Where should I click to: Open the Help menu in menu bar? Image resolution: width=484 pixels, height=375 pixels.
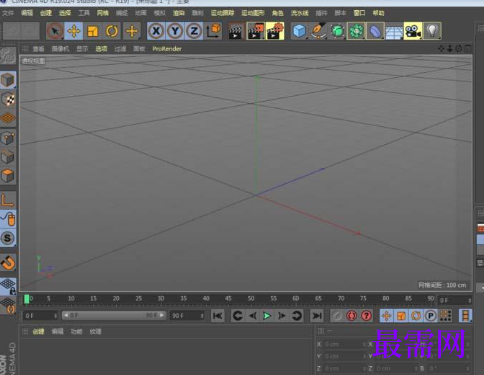click(378, 13)
